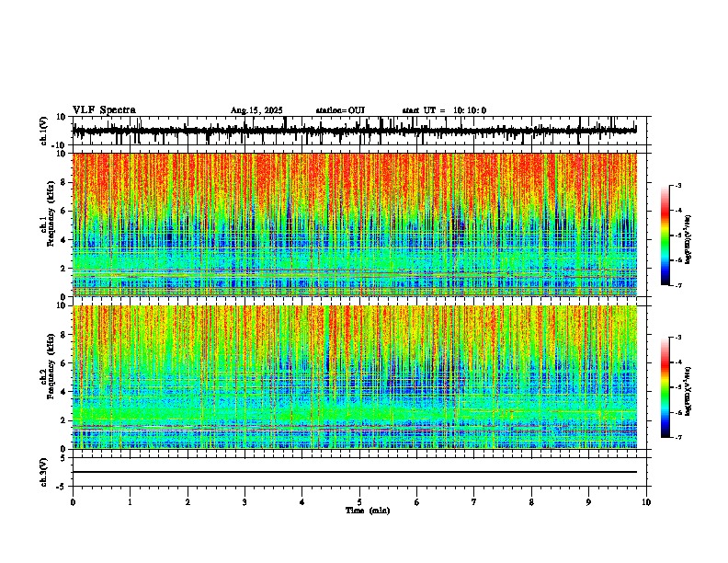Select the "start UT = 10:10:0" header text

pos(444,110)
